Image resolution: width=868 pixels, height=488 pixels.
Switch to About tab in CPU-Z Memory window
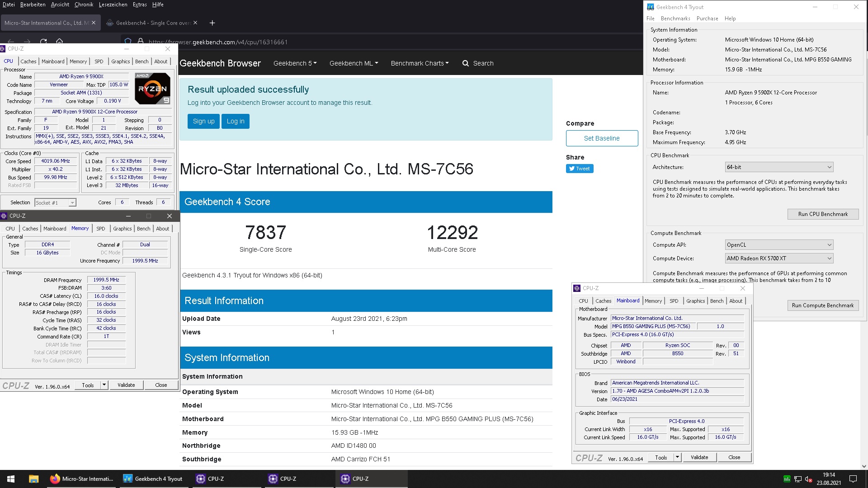click(163, 229)
